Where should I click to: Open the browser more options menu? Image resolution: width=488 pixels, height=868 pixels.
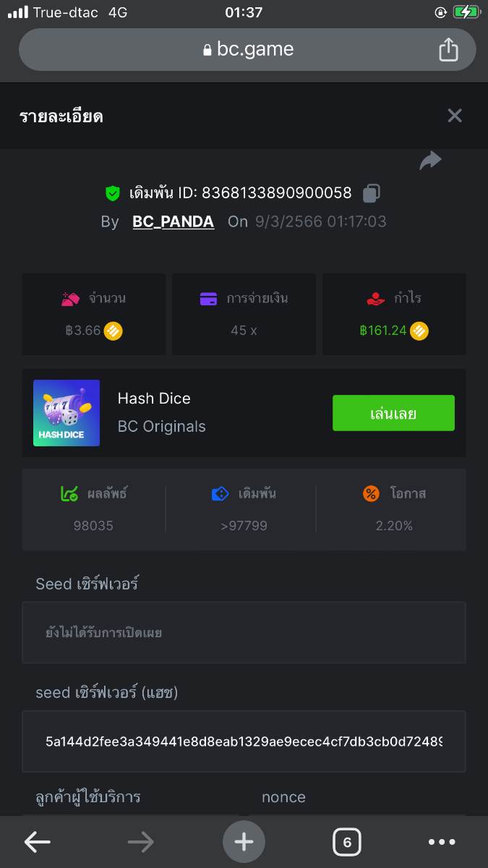tap(442, 841)
